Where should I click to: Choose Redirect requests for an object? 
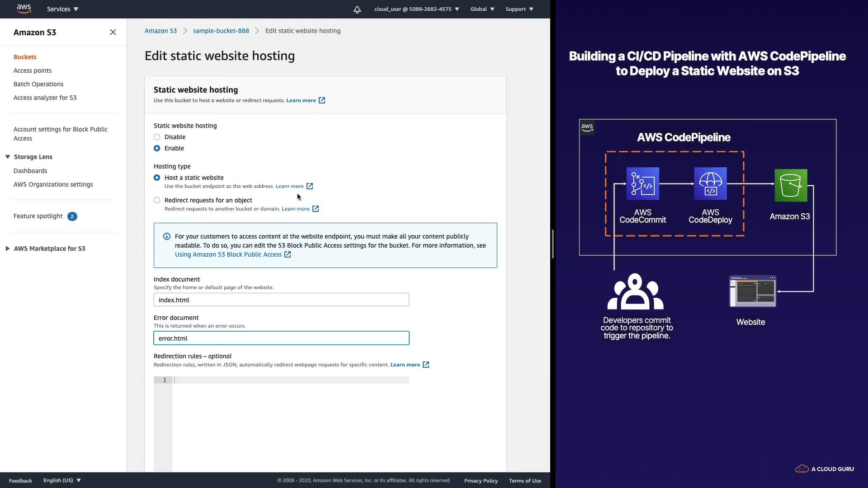[157, 200]
